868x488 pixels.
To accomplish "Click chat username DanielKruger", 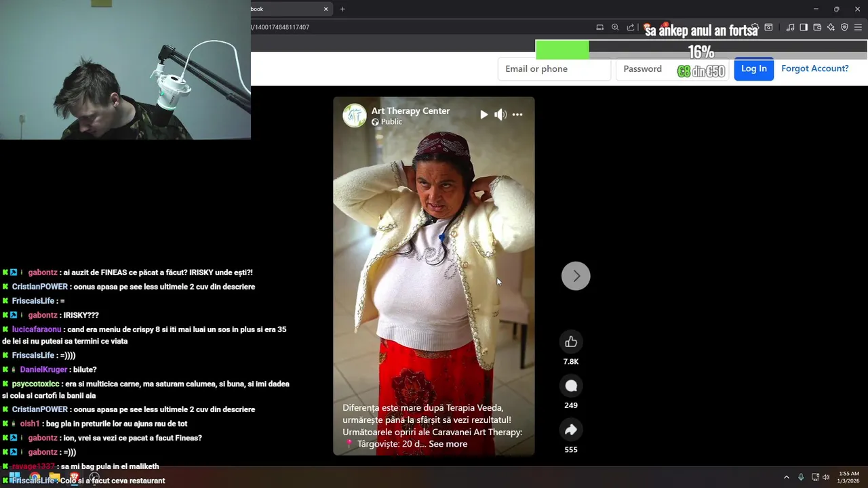I will [43, 369].
